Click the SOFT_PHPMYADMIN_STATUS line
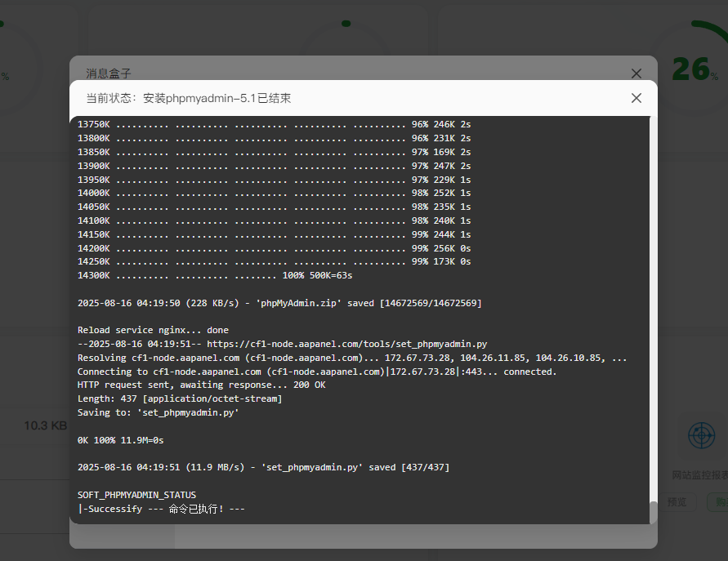This screenshot has width=728, height=561. click(136, 495)
